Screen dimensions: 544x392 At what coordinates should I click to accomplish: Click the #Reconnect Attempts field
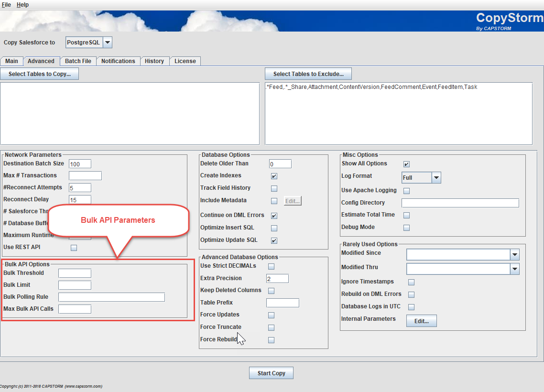[80, 188]
